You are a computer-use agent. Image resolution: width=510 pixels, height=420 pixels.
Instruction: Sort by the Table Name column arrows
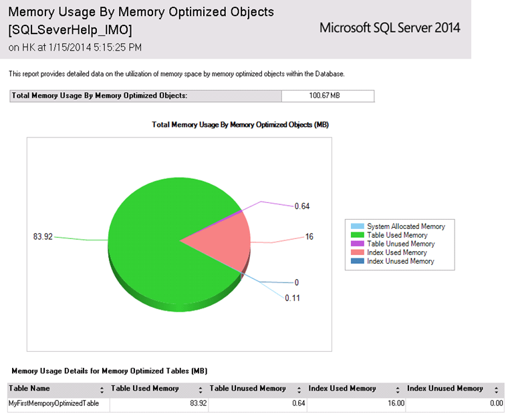[x=102, y=390]
